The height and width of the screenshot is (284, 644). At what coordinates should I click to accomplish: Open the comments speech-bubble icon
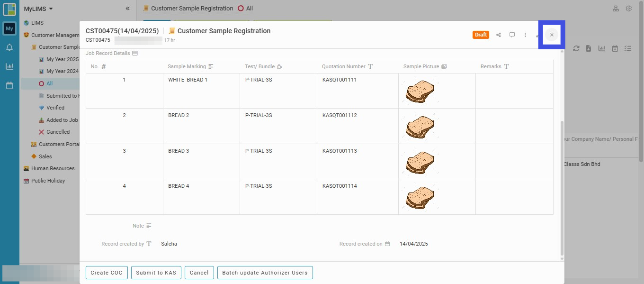pos(512,35)
